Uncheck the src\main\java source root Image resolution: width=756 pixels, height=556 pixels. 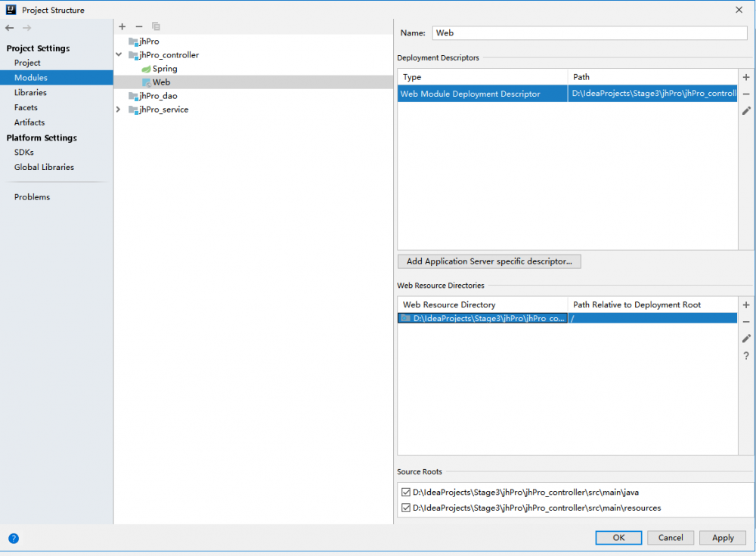click(406, 493)
